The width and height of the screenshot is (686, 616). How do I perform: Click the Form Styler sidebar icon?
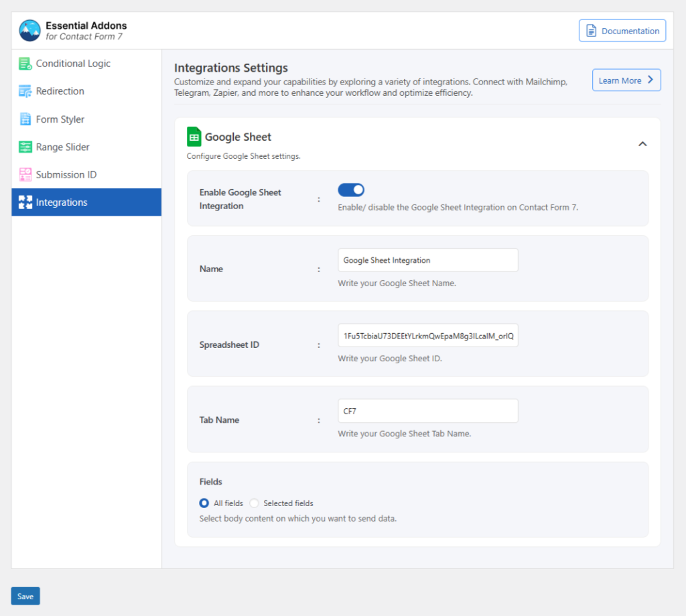[25, 119]
